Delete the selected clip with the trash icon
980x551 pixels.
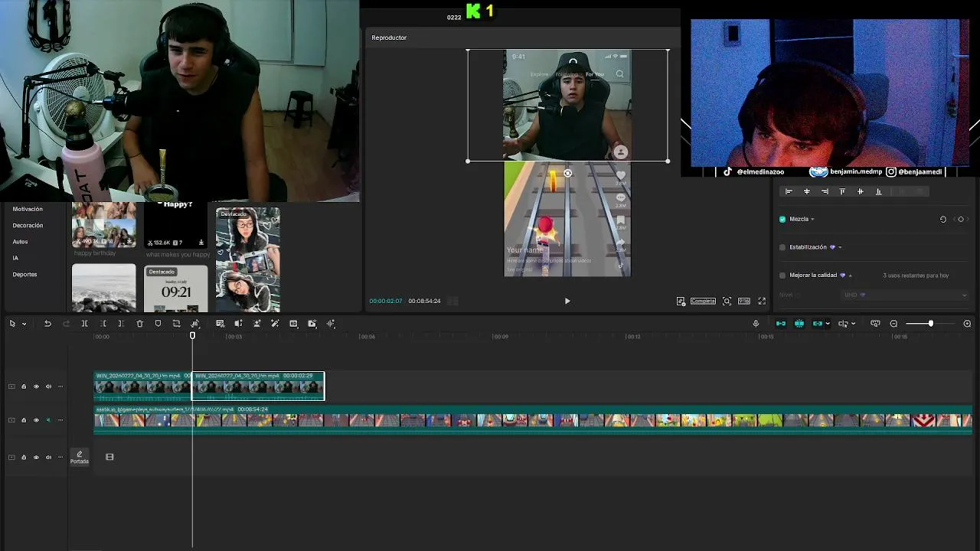point(139,324)
